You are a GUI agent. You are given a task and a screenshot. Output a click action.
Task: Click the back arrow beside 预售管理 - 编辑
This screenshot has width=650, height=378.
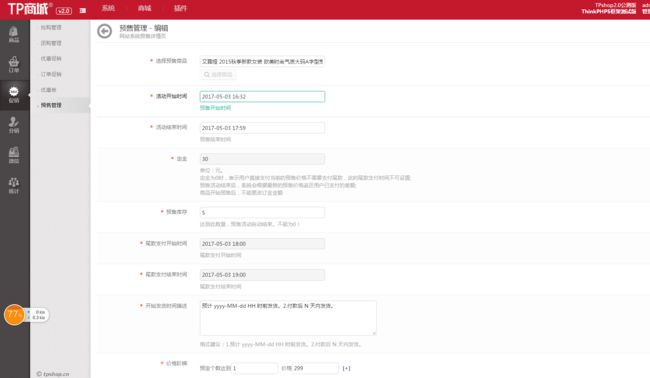pyautogui.click(x=104, y=31)
